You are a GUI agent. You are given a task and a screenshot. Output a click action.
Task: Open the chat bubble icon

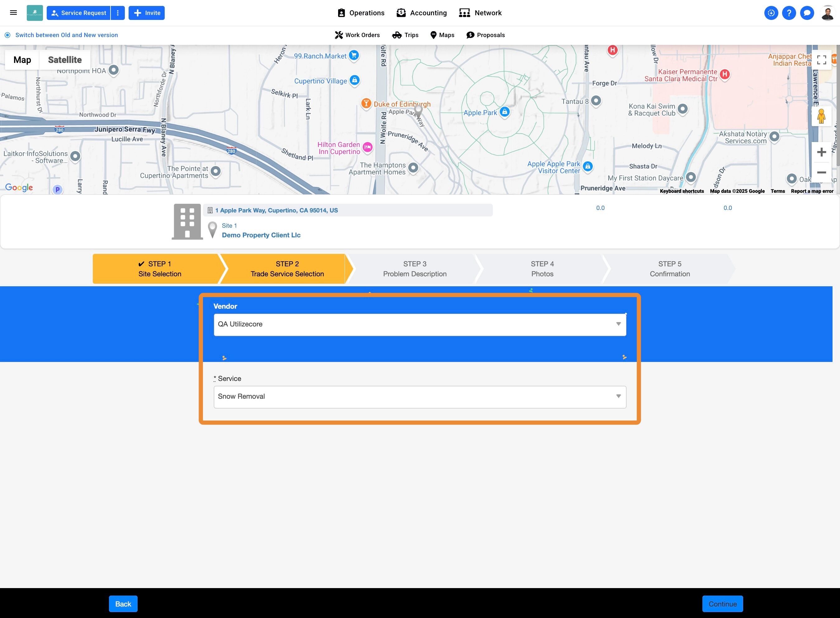(807, 13)
